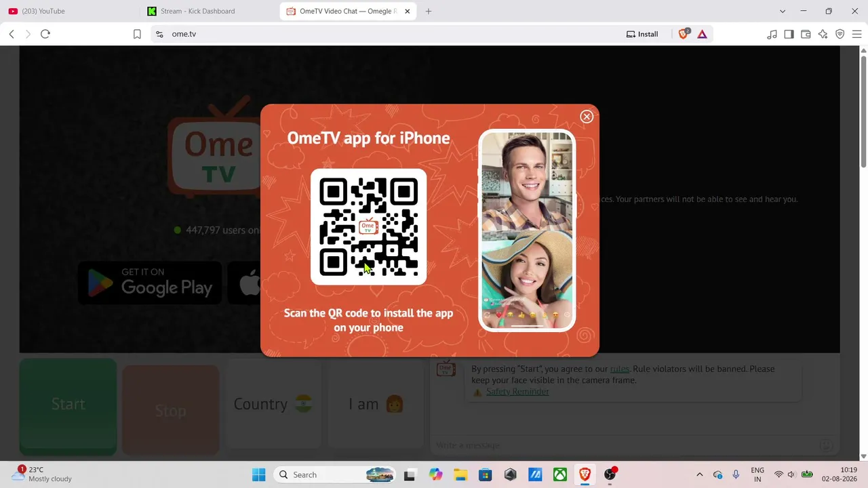Click the cloud sync tray icon
Screen dimensions: 868x488
pos(718,474)
